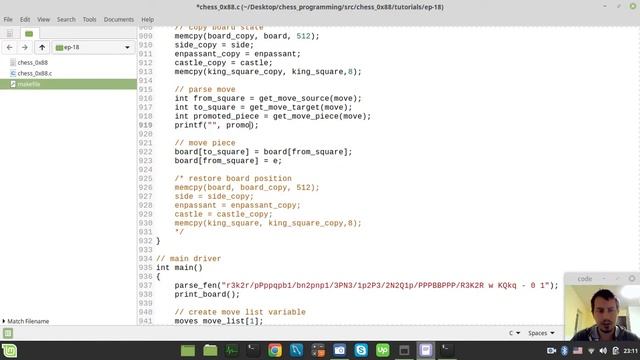Image resolution: width=640 pixels, height=360 pixels.
Task: Open the Documents menu
Action: pos(118,20)
